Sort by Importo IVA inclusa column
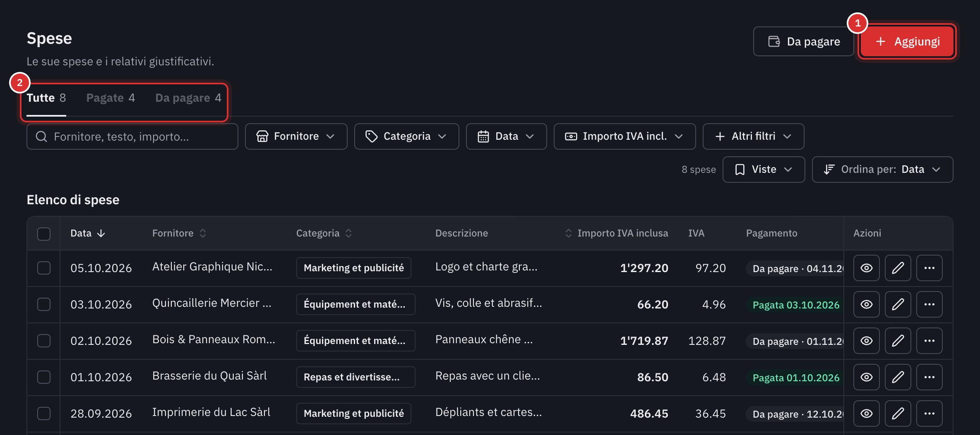Viewport: 980px width, 435px height. tap(617, 233)
